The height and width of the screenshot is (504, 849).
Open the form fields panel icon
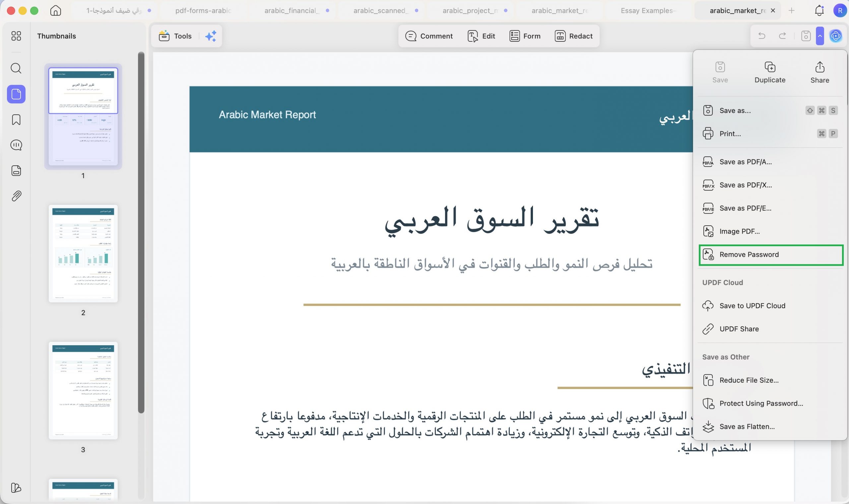[16, 171]
